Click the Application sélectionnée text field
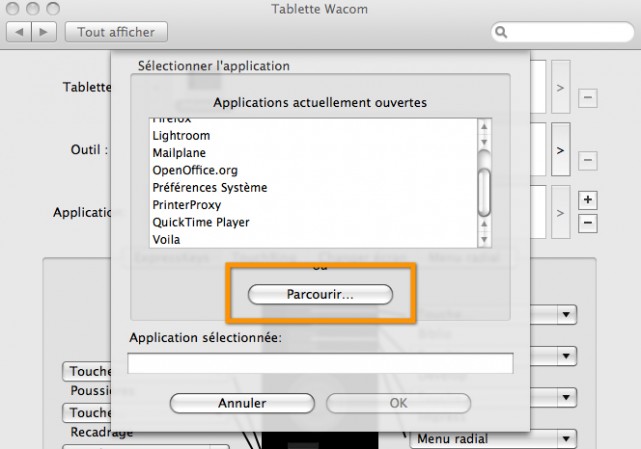Image resolution: width=641 pixels, height=449 pixels. pyautogui.click(x=320, y=363)
